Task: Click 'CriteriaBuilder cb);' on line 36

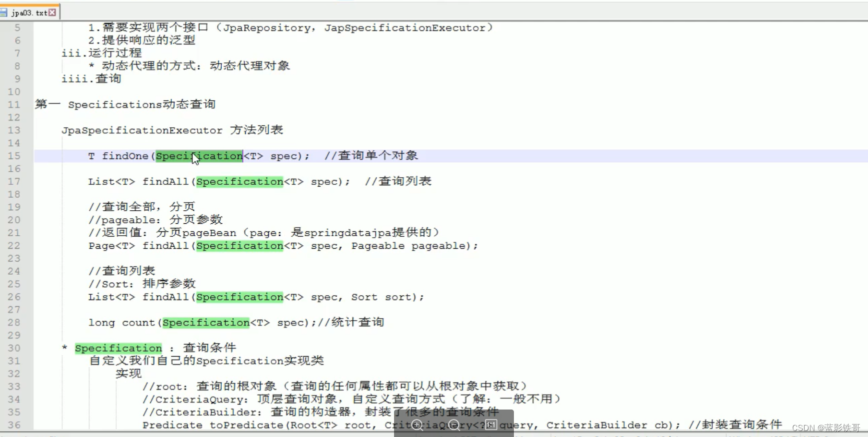Action: tap(613, 425)
